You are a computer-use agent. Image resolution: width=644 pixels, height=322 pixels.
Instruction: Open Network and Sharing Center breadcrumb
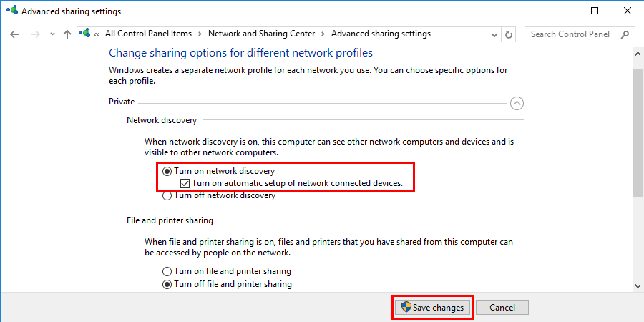click(x=262, y=34)
